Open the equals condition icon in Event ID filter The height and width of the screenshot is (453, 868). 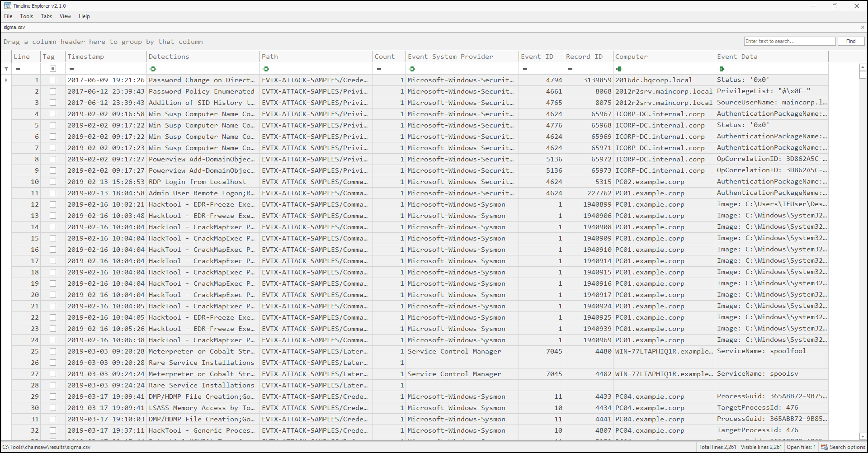(525, 69)
